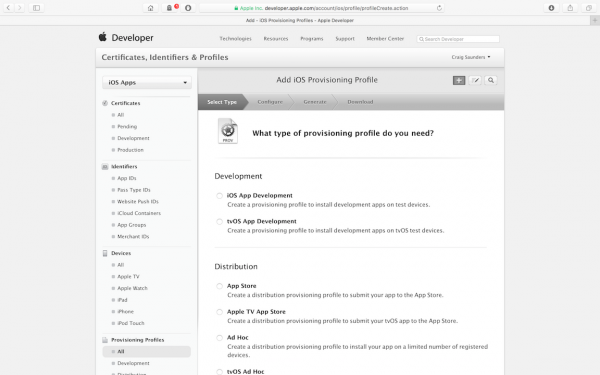The image size is (600, 375).
Task: Click the PROV file icon
Action: click(x=228, y=131)
